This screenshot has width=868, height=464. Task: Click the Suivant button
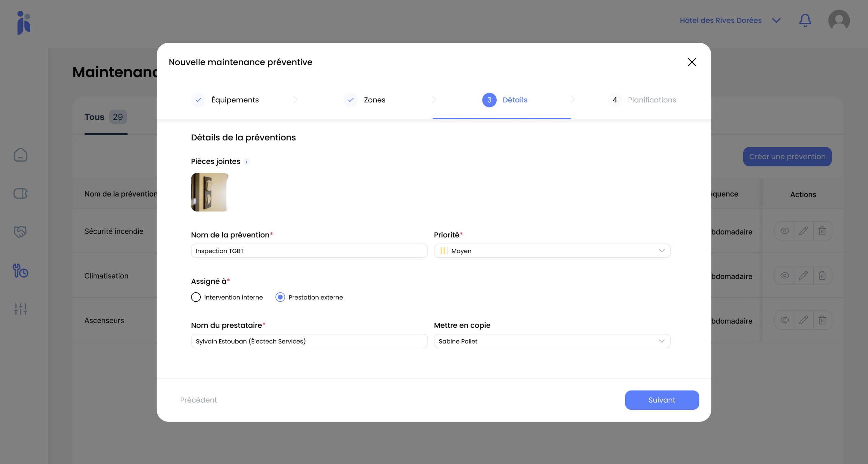tap(662, 400)
